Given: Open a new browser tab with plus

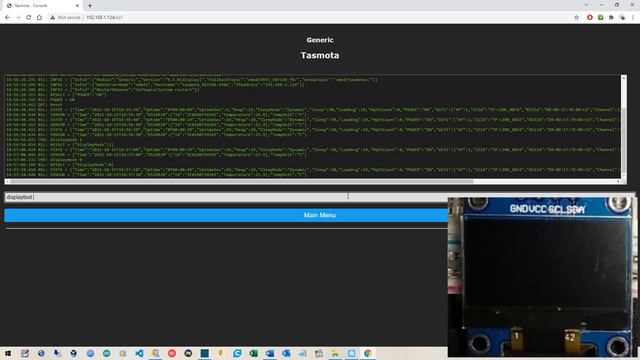Looking at the screenshot, I should click(x=90, y=6).
